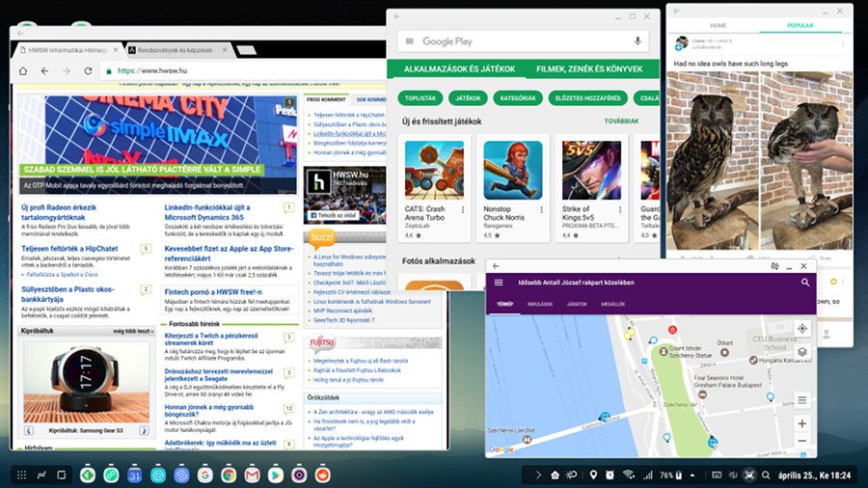Open search from the system tray
This screenshot has width=868, height=488.
tap(766, 474)
